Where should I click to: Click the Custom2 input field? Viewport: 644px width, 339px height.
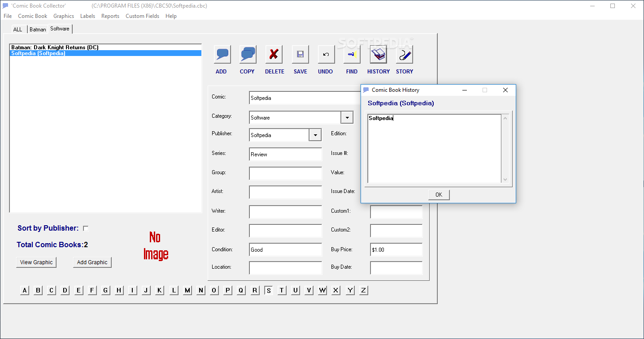pyautogui.click(x=396, y=231)
